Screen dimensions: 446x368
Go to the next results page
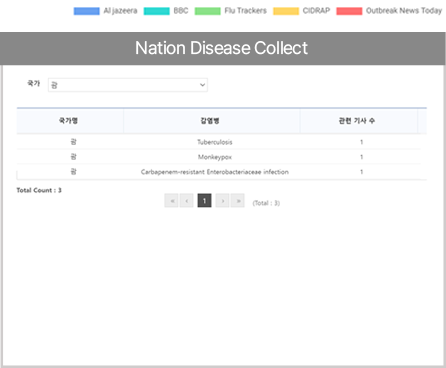pyautogui.click(x=222, y=201)
